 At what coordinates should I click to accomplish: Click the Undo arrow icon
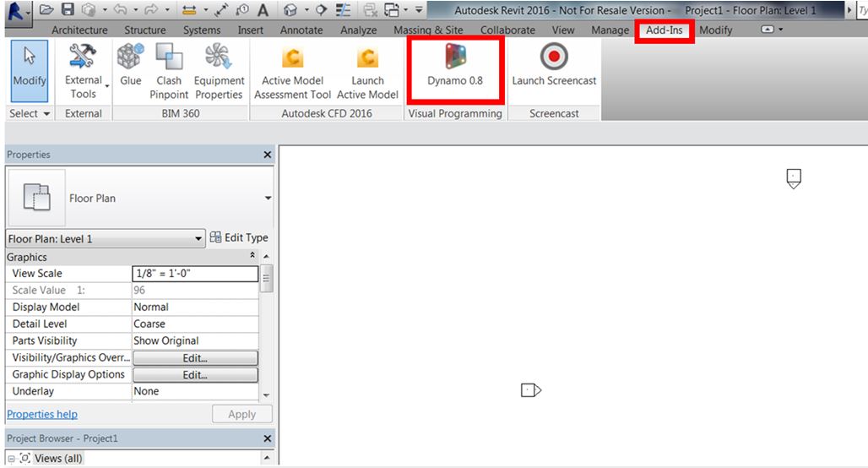tap(120, 9)
